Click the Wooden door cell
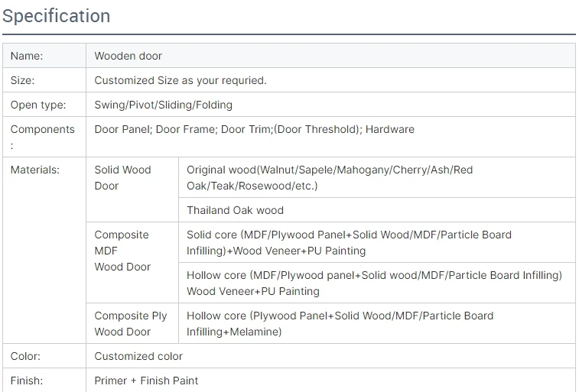Image resolution: width=579 pixels, height=392 pixels. tap(128, 56)
